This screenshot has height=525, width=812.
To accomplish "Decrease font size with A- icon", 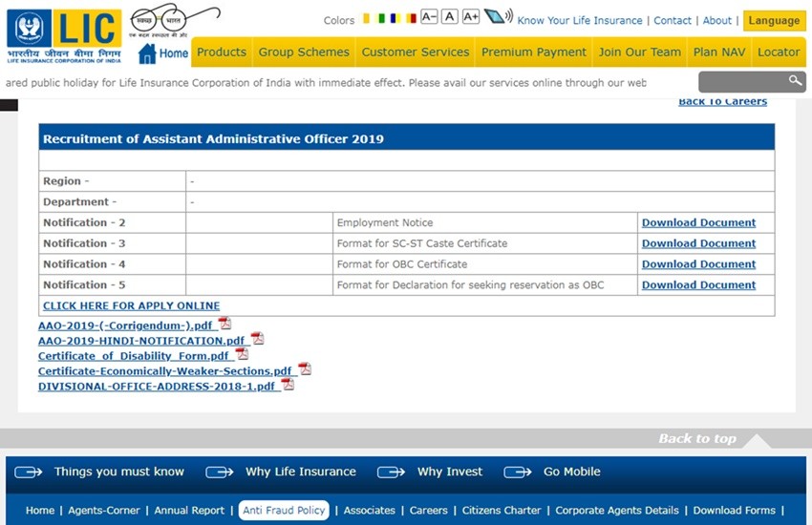I will tap(429, 17).
